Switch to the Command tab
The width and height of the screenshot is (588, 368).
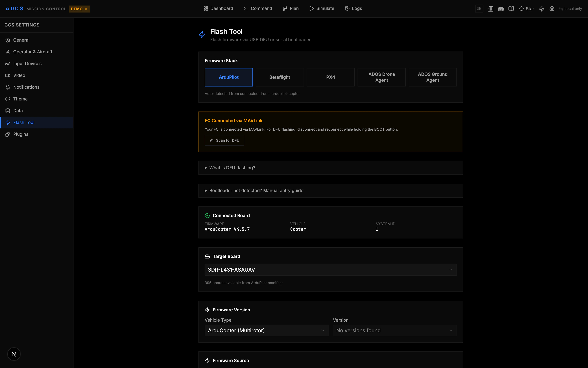click(258, 8)
